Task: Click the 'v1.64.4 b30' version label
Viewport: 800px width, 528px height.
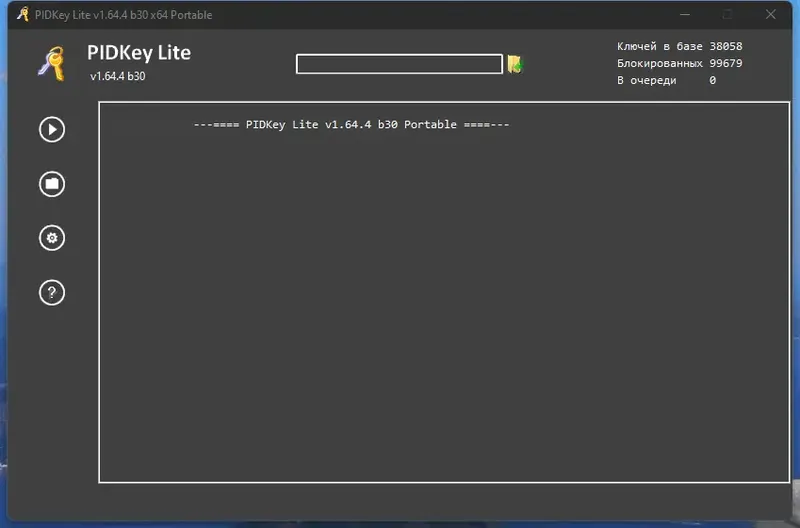Action: point(118,76)
